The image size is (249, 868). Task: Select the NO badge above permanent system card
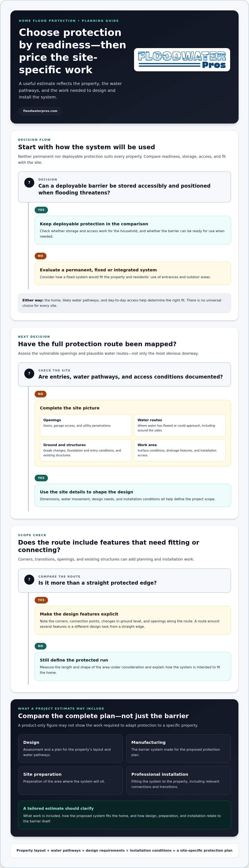point(40,256)
